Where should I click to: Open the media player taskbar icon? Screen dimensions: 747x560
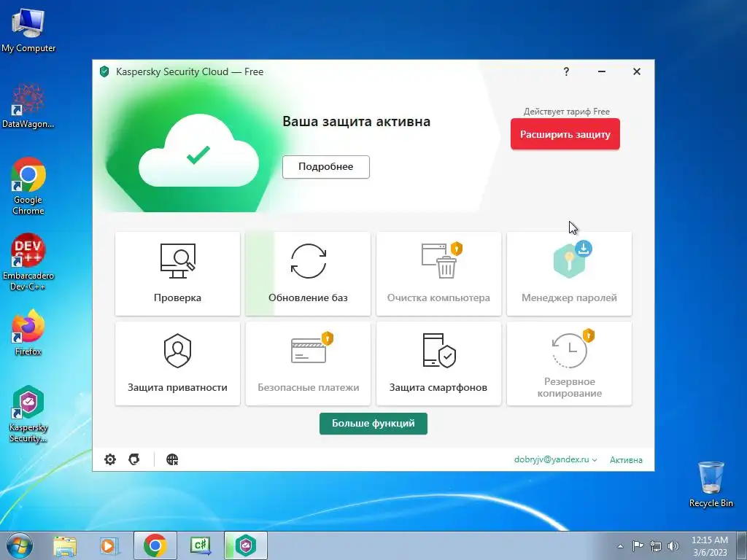[108, 545]
